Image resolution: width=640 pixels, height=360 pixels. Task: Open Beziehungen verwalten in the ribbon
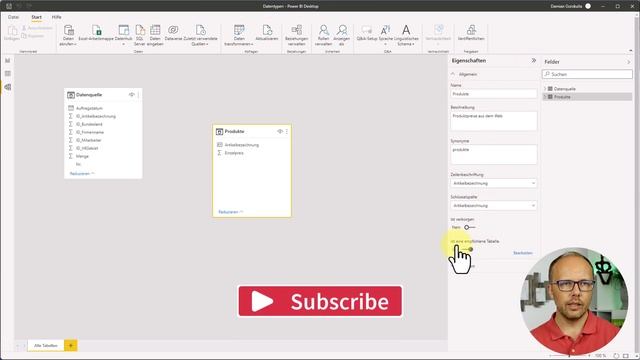click(297, 35)
